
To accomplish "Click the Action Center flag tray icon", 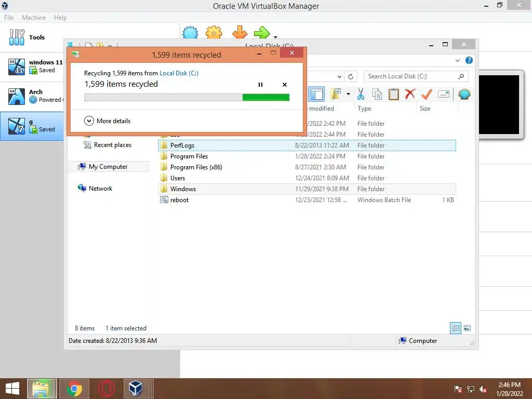I will tap(458, 389).
